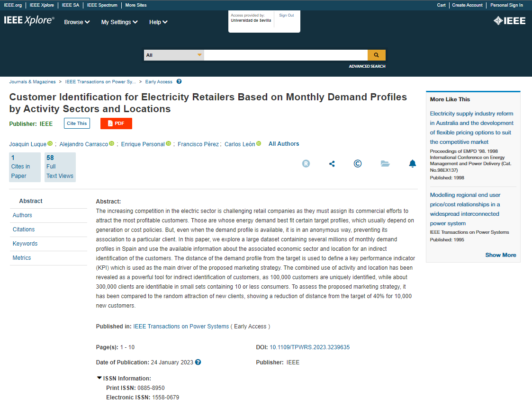The image size is (532, 406).
Task: Click the Cite This button
Action: [x=77, y=124]
